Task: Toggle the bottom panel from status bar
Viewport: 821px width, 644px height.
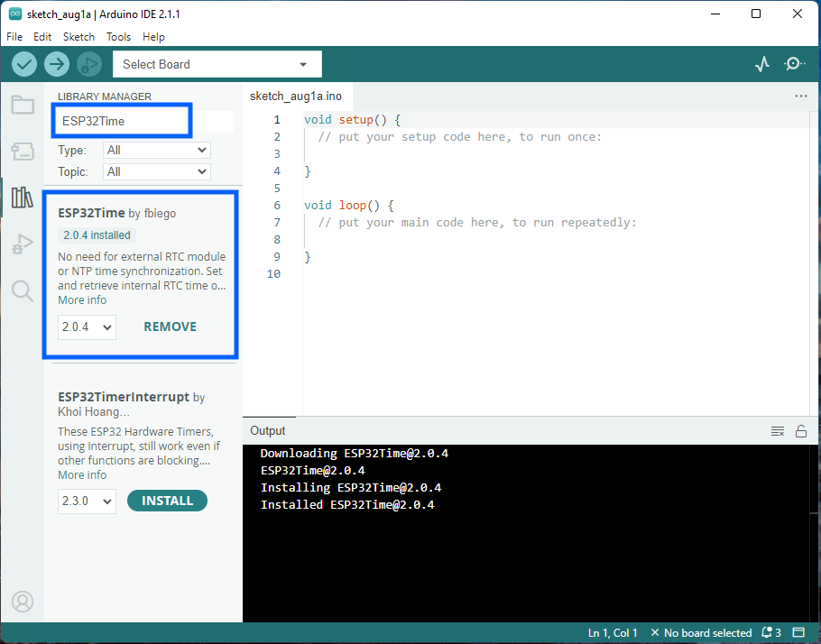Action: click(x=798, y=633)
